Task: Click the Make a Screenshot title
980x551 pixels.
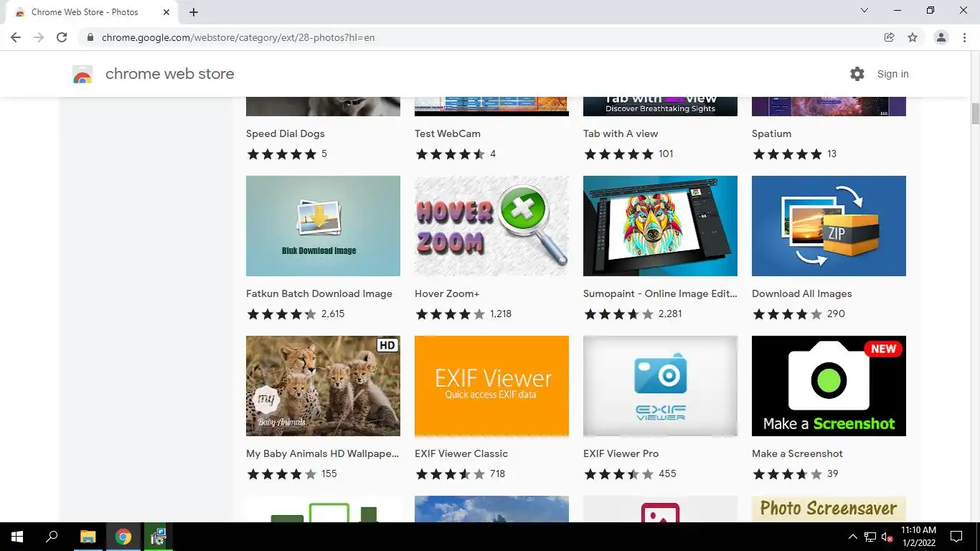Action: coord(797,453)
